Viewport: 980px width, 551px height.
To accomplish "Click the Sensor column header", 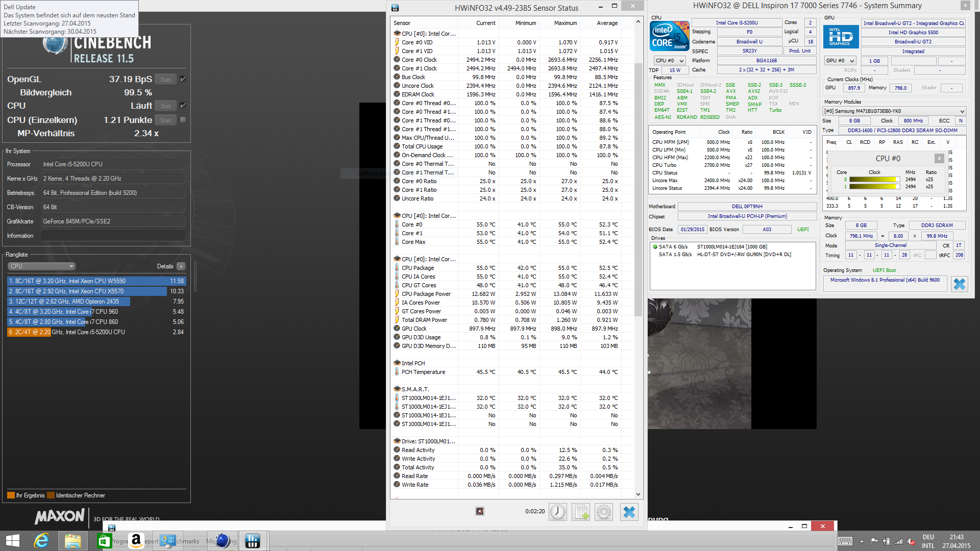I will (x=424, y=23).
